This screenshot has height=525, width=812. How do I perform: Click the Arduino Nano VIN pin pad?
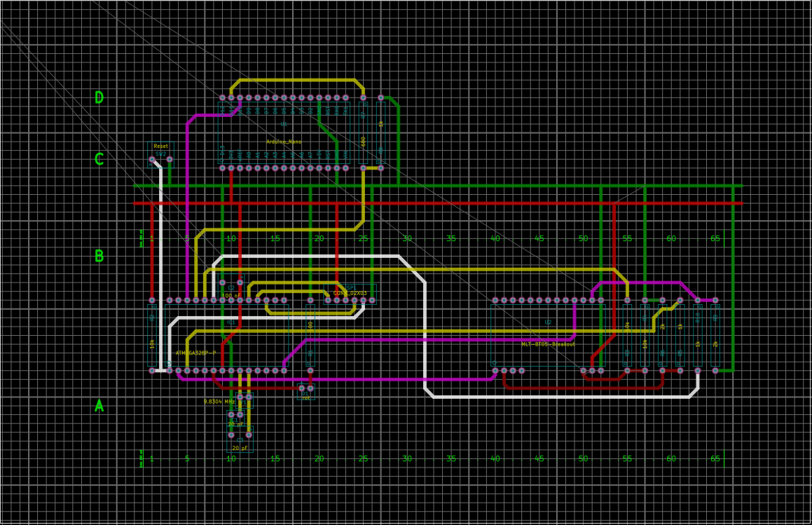(x=345, y=168)
